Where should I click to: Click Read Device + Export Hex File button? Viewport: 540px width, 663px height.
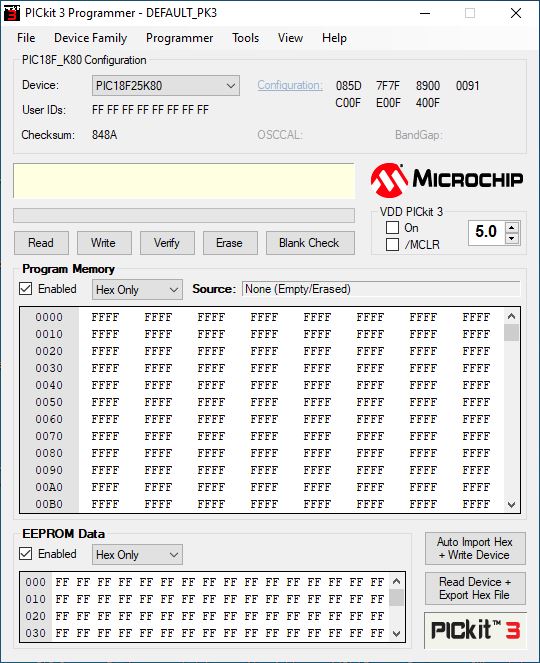pos(475,588)
